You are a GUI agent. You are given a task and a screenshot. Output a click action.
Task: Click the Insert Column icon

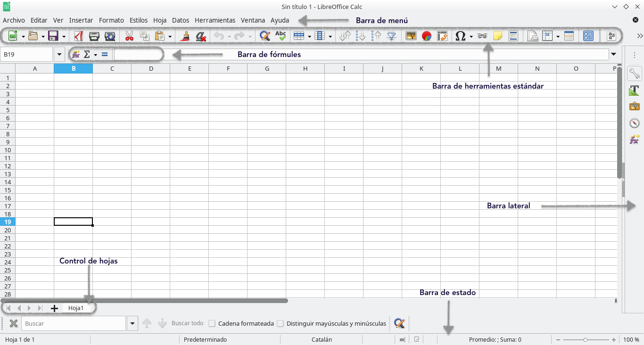pyautogui.click(x=320, y=36)
